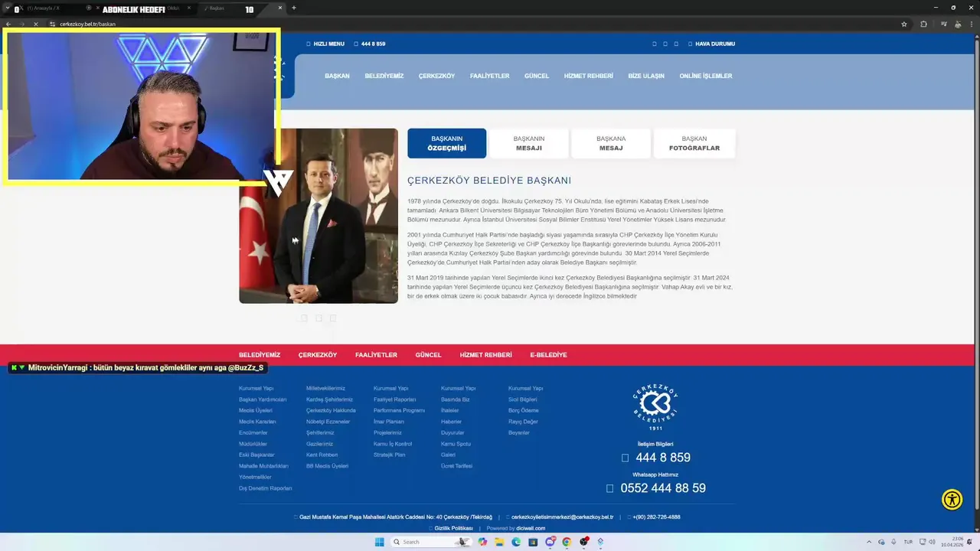Image resolution: width=980 pixels, height=551 pixels.
Task: Open the Online İşlemler navigation menu
Action: click(x=706, y=76)
